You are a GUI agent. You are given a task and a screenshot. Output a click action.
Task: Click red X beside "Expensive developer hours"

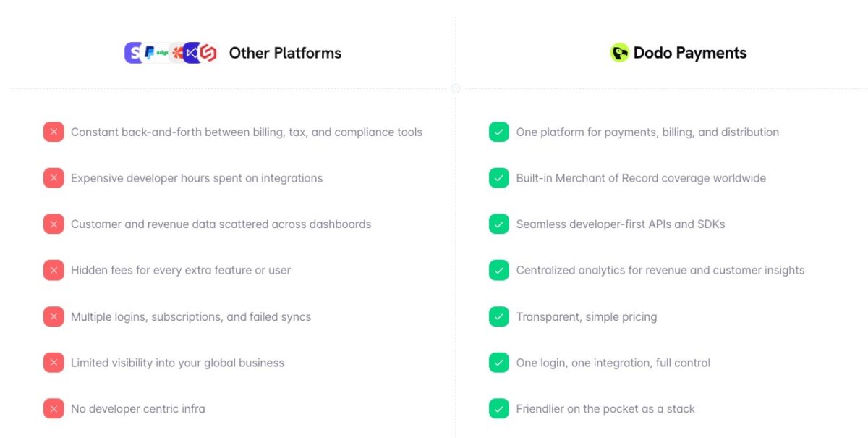[54, 178]
